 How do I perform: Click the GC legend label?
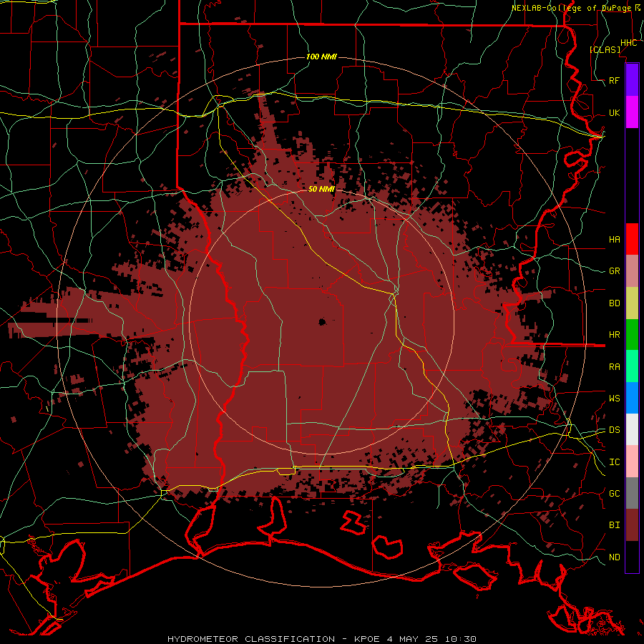(x=615, y=494)
